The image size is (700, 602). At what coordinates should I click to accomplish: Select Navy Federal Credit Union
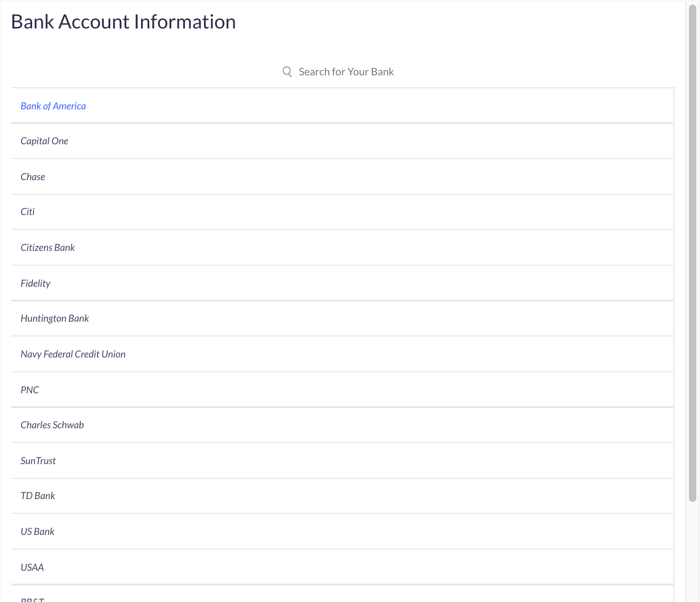point(342,354)
